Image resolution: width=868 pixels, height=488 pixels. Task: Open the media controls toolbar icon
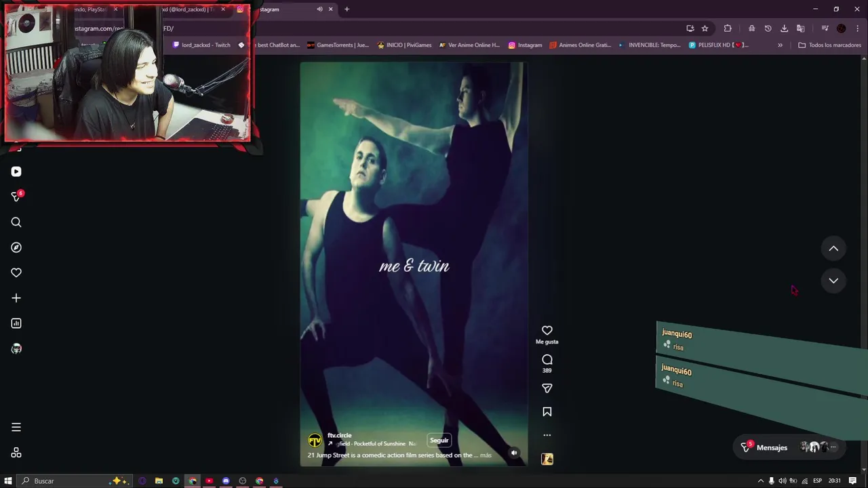pyautogui.click(x=825, y=28)
